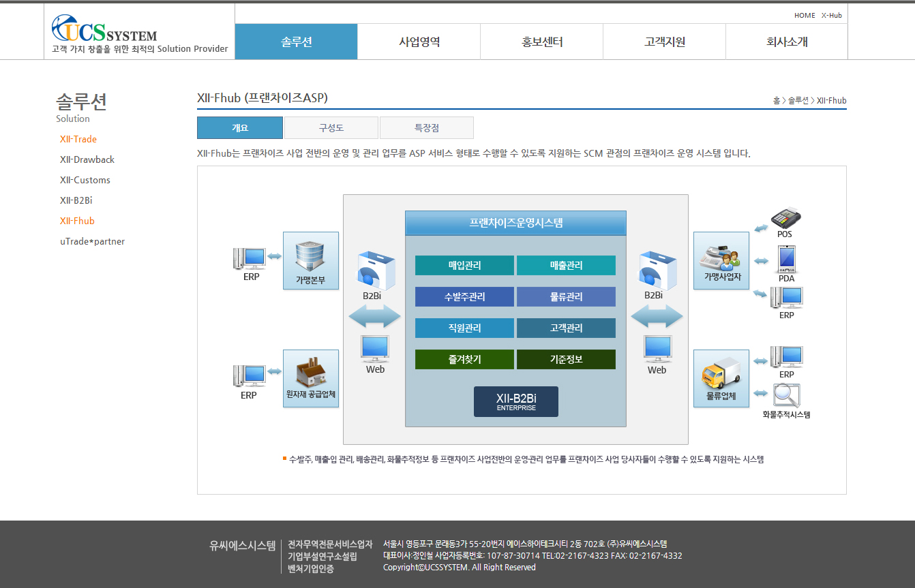The height and width of the screenshot is (588, 915).
Task: Click the 물류관리 module box
Action: [x=566, y=296]
